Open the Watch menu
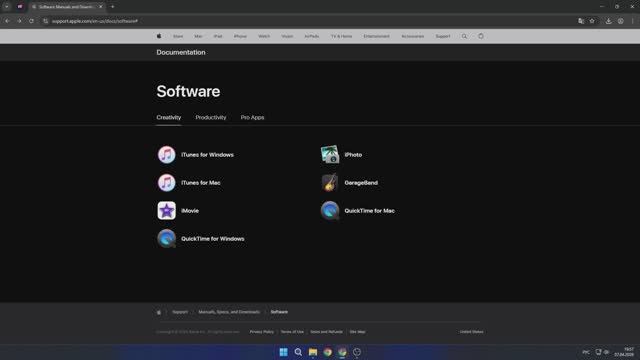This screenshot has width=640, height=360. 264,36
